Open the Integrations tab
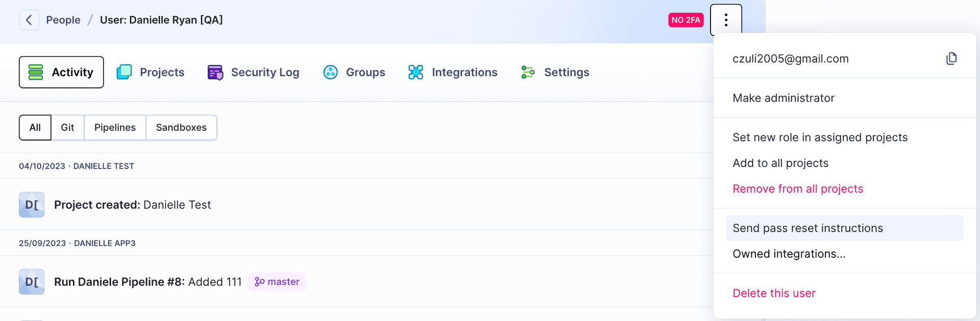Viewport: 980px width, 321px height. [453, 72]
